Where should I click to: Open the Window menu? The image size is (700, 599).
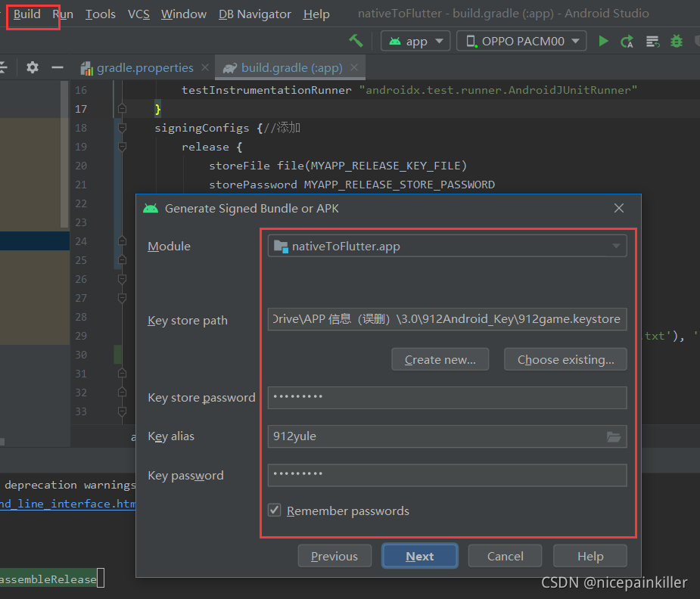click(x=183, y=14)
